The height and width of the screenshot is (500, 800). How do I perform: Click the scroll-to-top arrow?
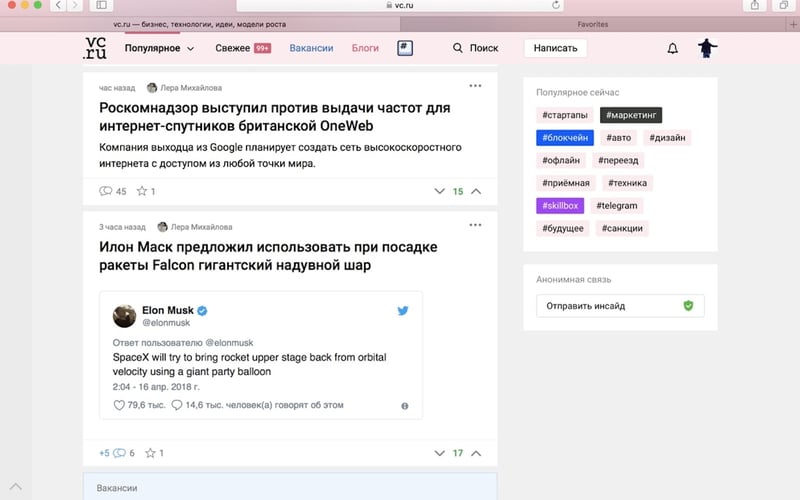click(16, 486)
